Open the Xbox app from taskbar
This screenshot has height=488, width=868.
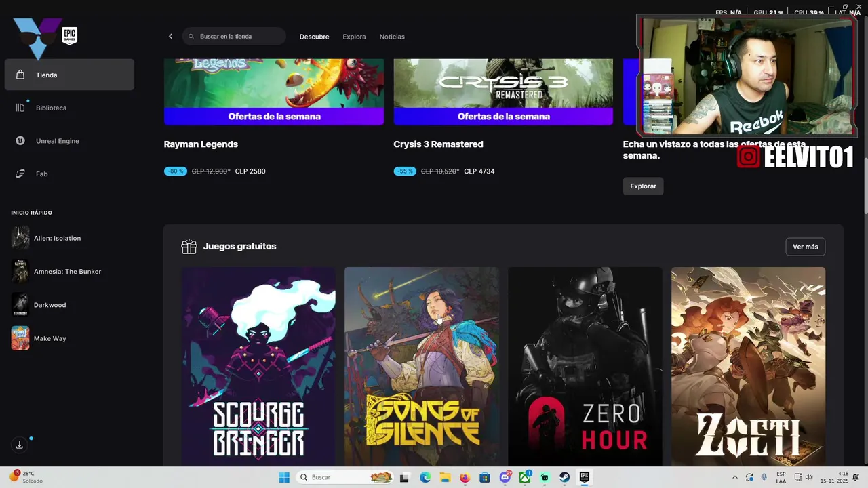coord(525,477)
